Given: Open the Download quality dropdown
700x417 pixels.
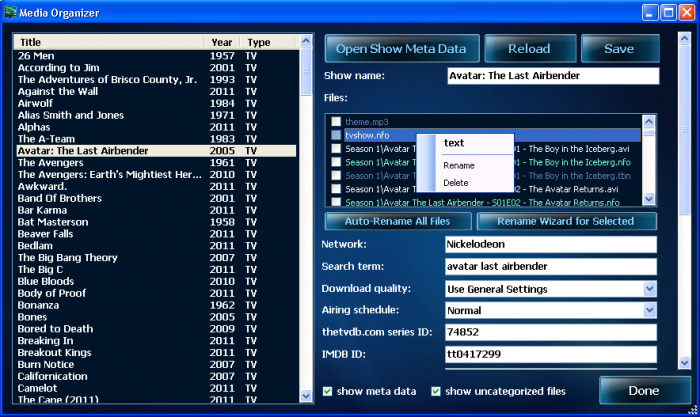Looking at the screenshot, I should click(650, 289).
